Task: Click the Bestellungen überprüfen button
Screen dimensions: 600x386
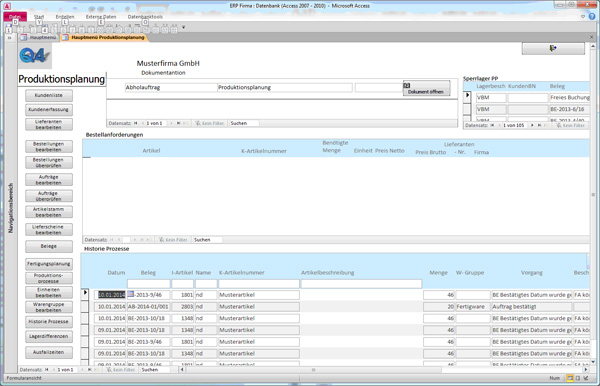Action: coord(49,163)
